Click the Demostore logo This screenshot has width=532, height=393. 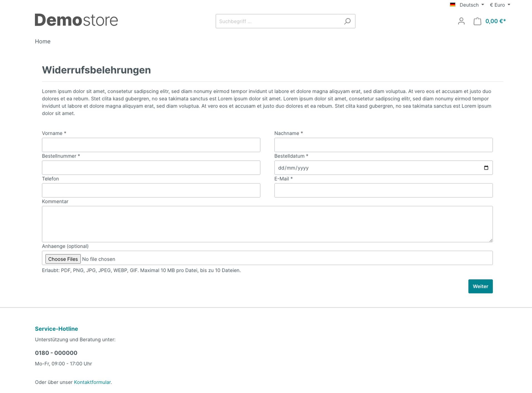tap(76, 20)
